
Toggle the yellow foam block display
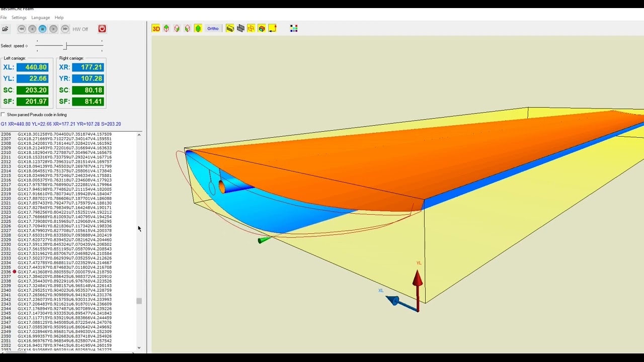click(230, 29)
